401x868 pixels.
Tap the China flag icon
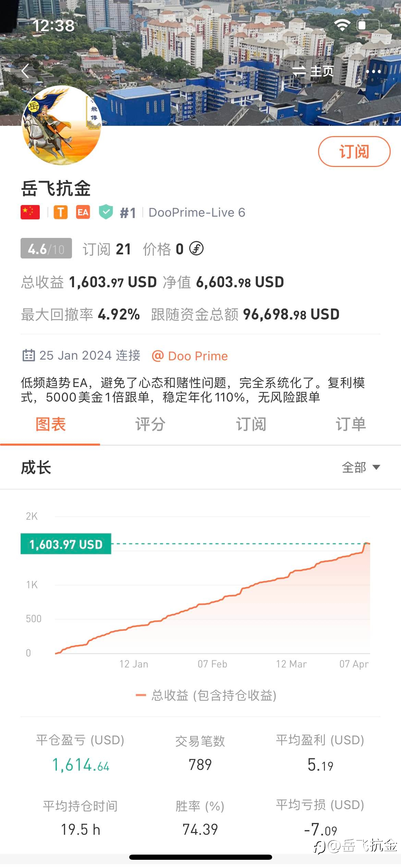pyautogui.click(x=30, y=212)
